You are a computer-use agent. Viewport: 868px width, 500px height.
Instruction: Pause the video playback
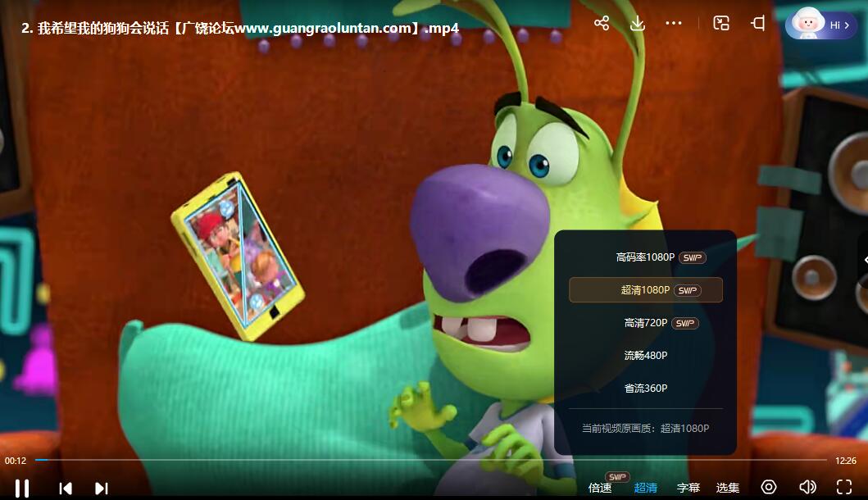[21, 489]
